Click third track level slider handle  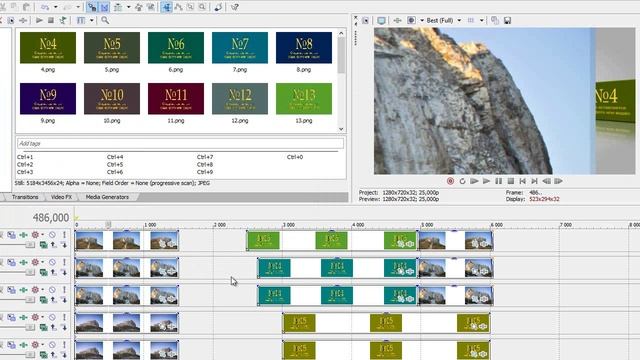(x=30, y=300)
